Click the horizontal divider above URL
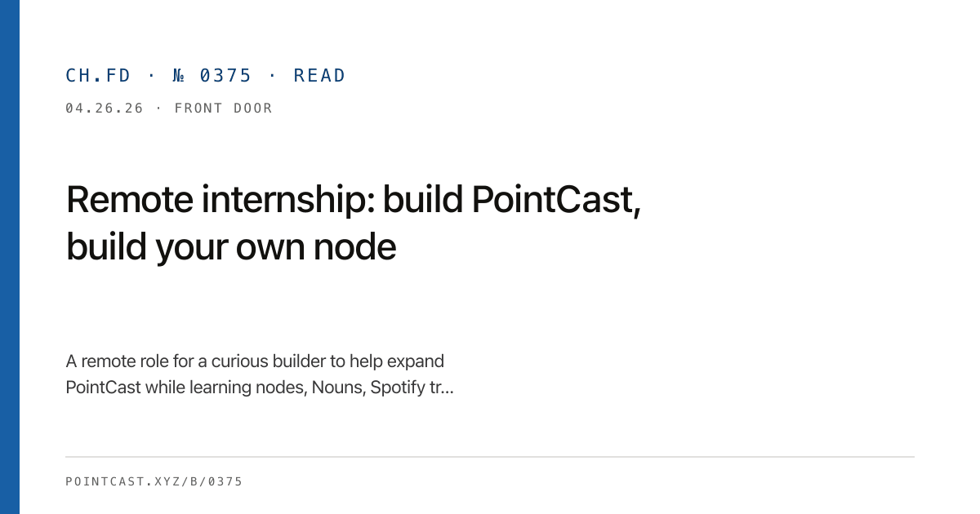The height and width of the screenshot is (514, 980). point(490,457)
